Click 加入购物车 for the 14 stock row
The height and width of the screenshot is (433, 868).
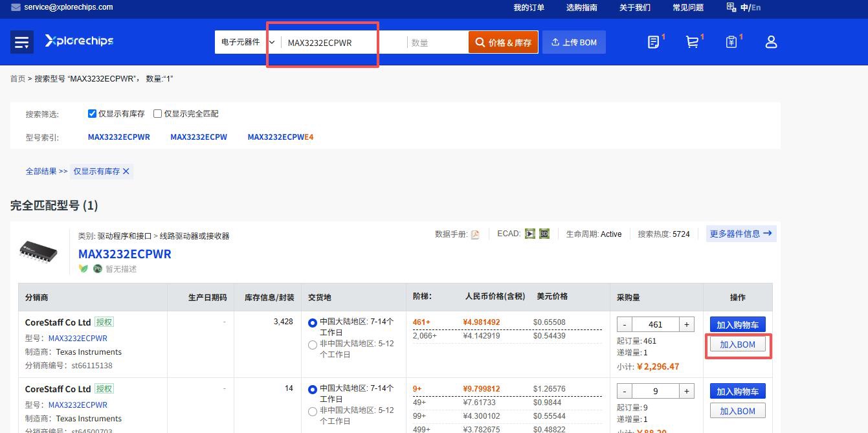click(737, 391)
